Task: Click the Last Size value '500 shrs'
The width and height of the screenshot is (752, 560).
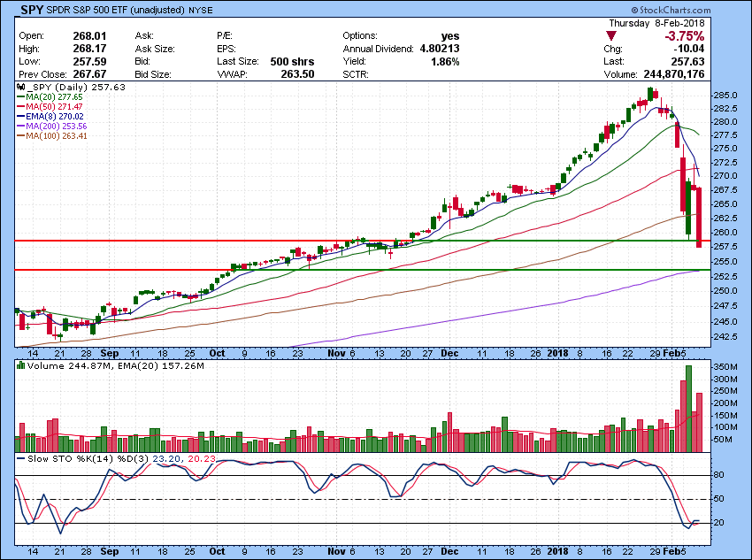Action: (x=292, y=61)
